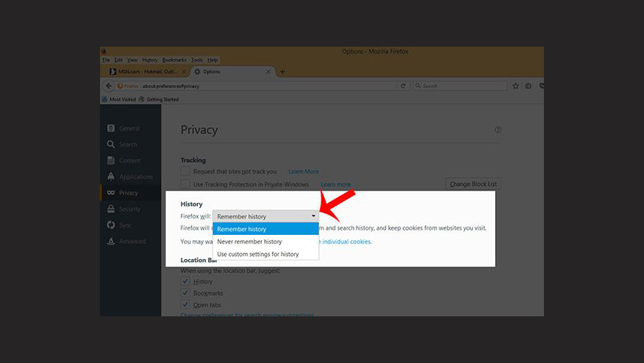
Task: Choose Remember history option in dropdown list
Action: (266, 229)
